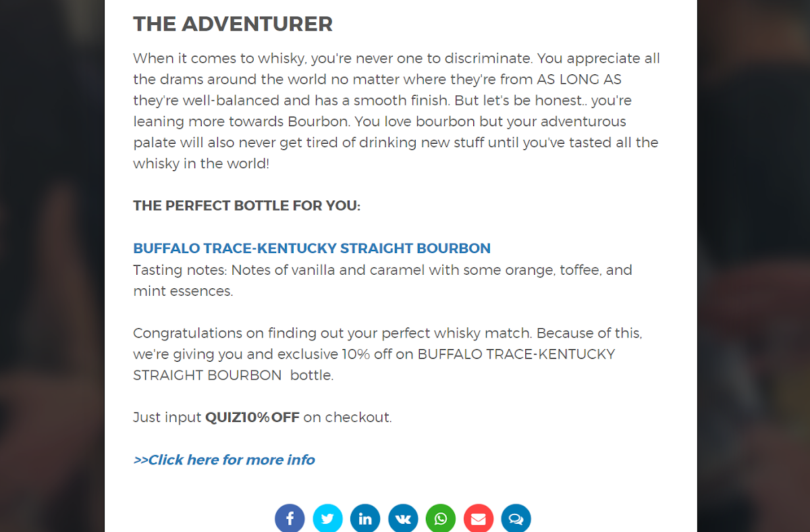Share the result on Facebook
This screenshot has height=532, width=810.
point(290,518)
